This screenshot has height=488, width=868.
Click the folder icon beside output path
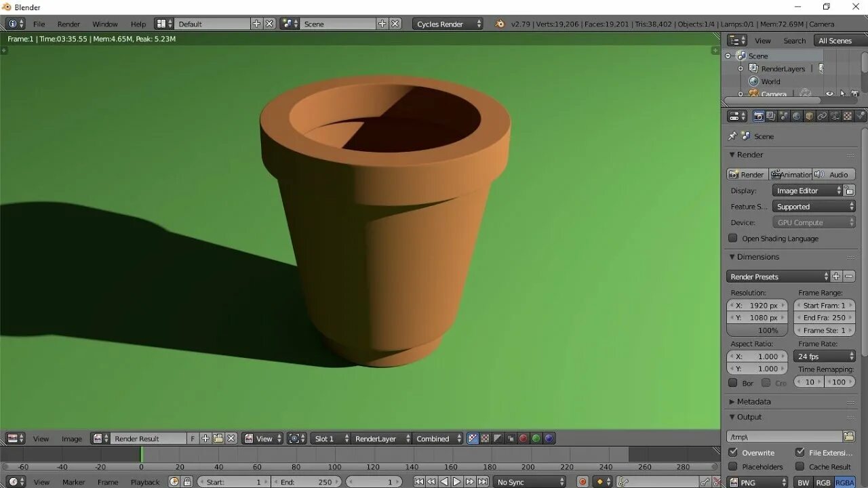(848, 436)
